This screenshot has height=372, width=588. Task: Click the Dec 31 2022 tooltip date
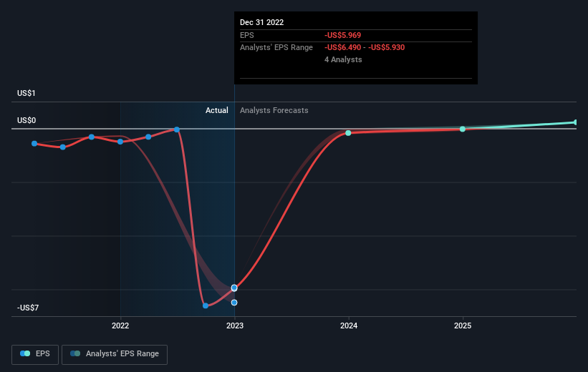tap(261, 22)
